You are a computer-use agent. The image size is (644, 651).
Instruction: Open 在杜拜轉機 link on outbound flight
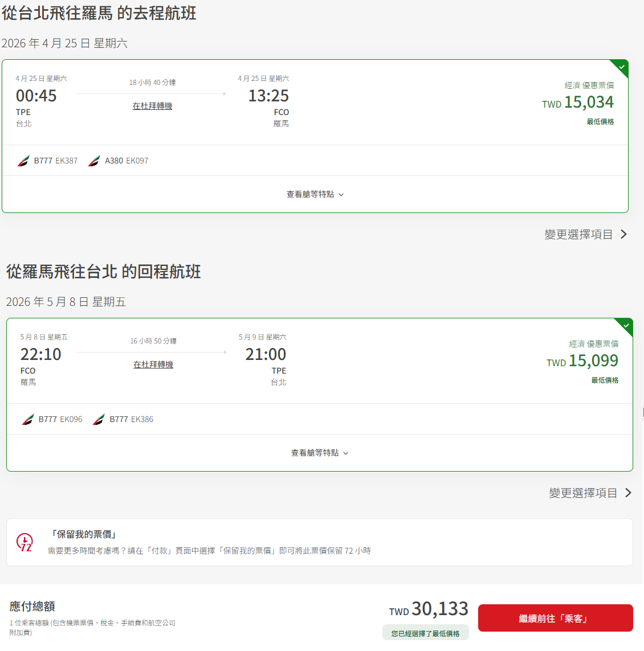pos(152,106)
